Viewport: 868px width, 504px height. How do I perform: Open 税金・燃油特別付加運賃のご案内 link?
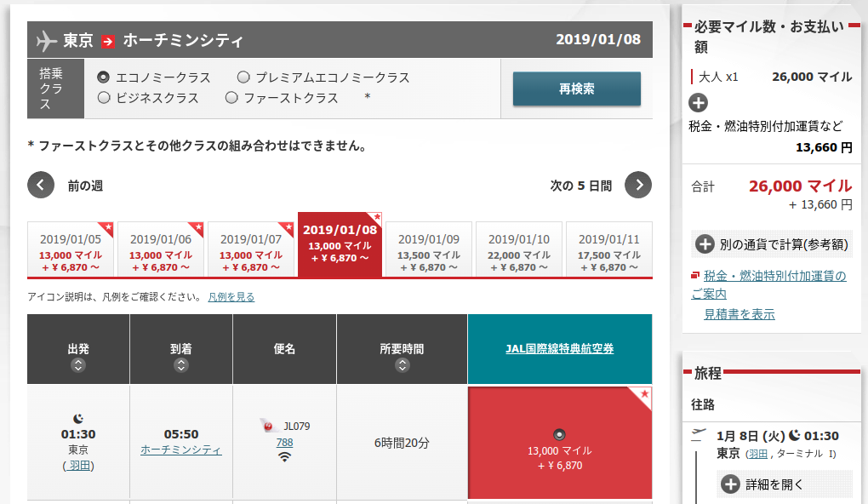(x=769, y=284)
